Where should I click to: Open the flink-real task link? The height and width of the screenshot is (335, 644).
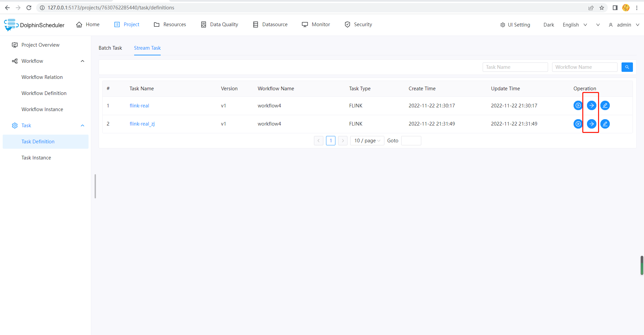coord(139,106)
